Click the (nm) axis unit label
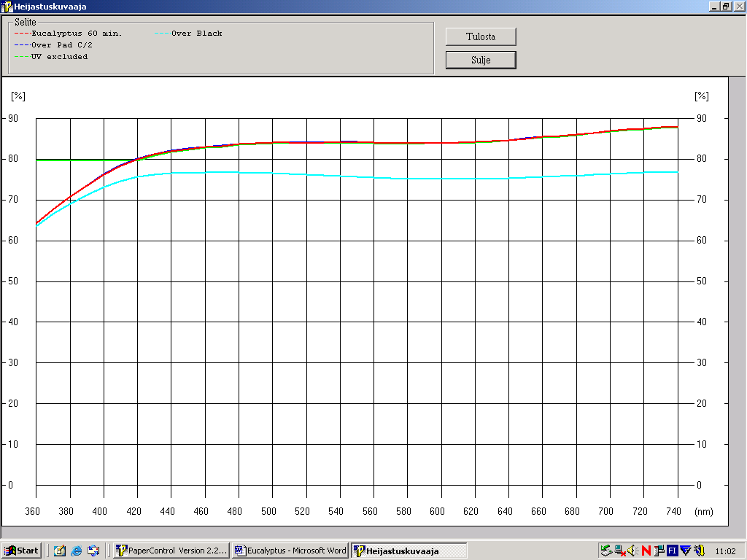 point(704,512)
